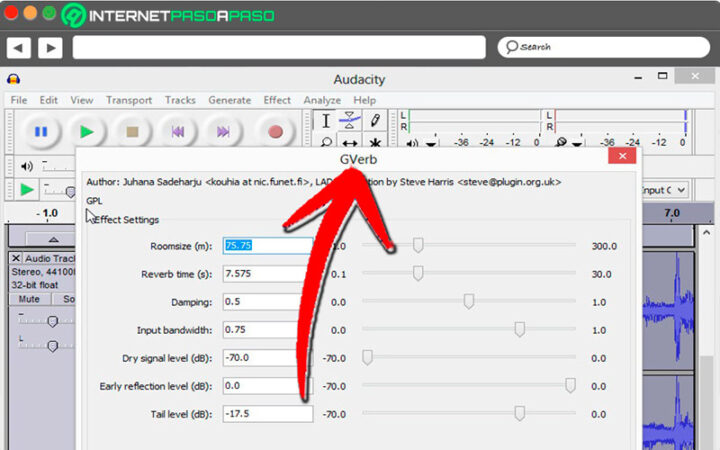Select the Draw (pencil) tool
This screenshot has width=720, height=450.
pos(375,121)
